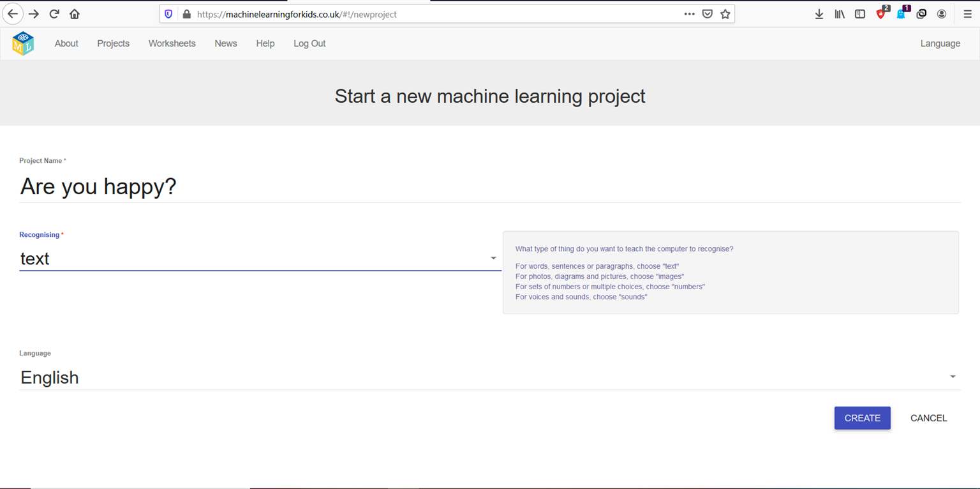Click the padlock icon in the URL bar
The image size is (980, 489).
click(x=186, y=13)
